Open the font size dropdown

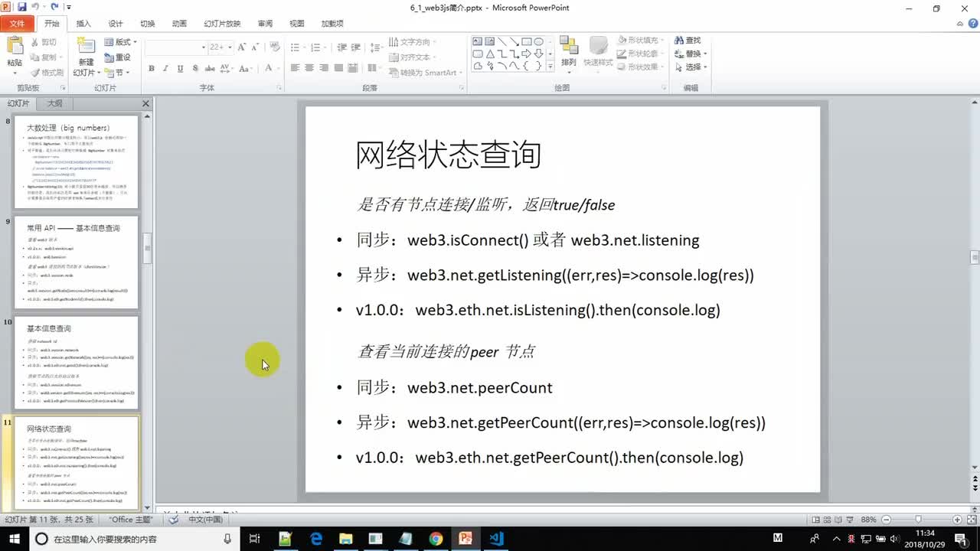(230, 47)
